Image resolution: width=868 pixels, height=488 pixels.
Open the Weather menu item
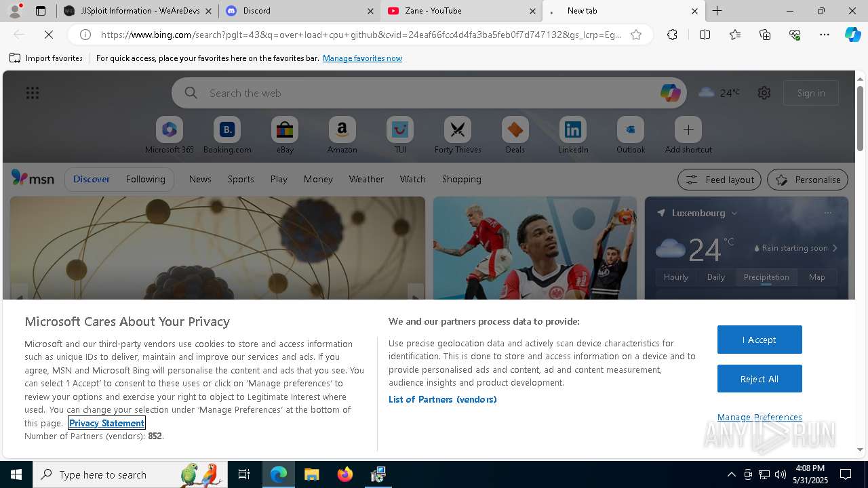[x=366, y=179]
